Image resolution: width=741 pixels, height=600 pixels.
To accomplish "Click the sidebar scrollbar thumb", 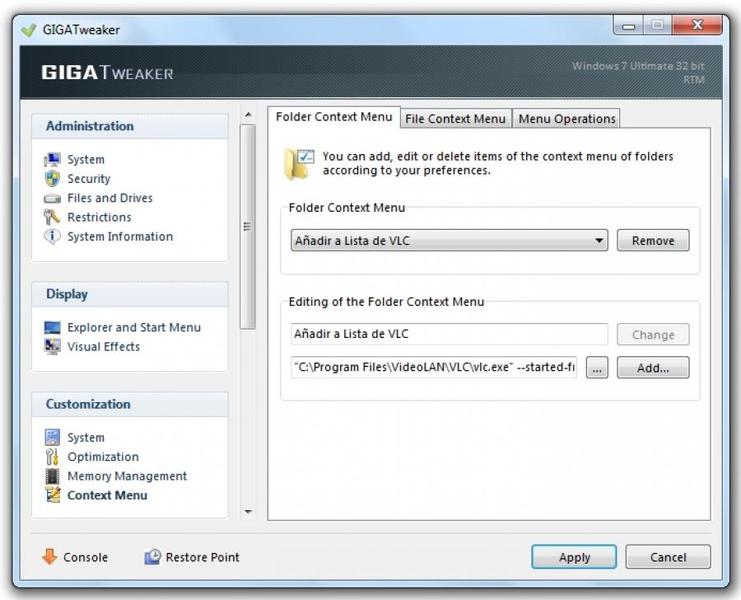I will [x=248, y=227].
